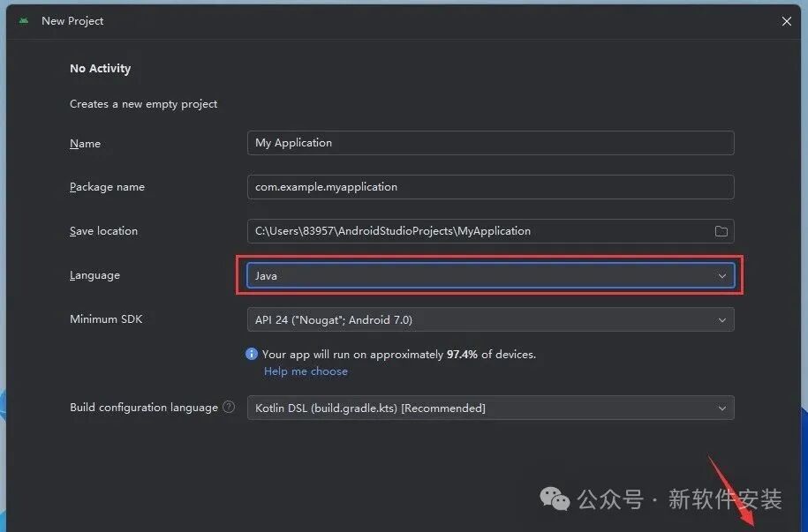Click the blue info icon by the device percentage
Screen dimensions: 808x532
tap(252, 354)
